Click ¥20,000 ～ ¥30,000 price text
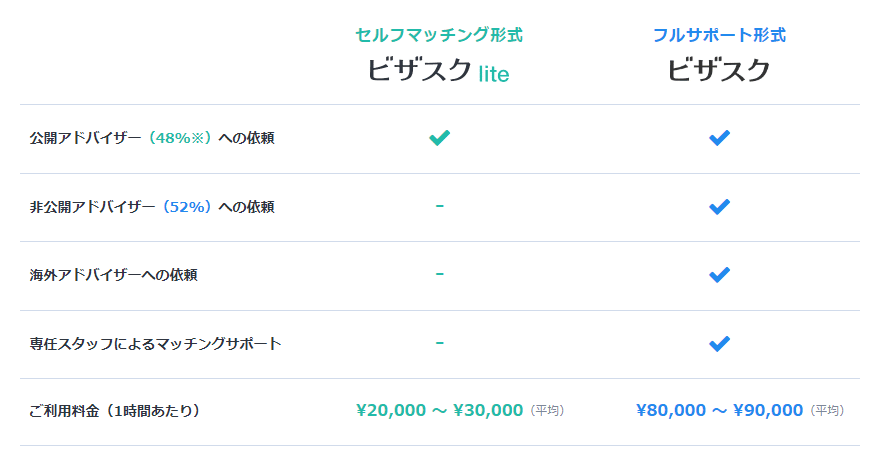The image size is (888, 459). 439,410
